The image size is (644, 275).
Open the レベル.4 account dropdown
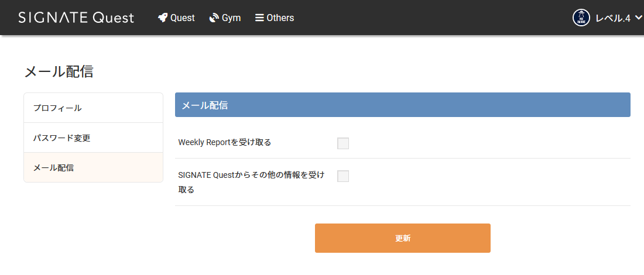point(612,18)
